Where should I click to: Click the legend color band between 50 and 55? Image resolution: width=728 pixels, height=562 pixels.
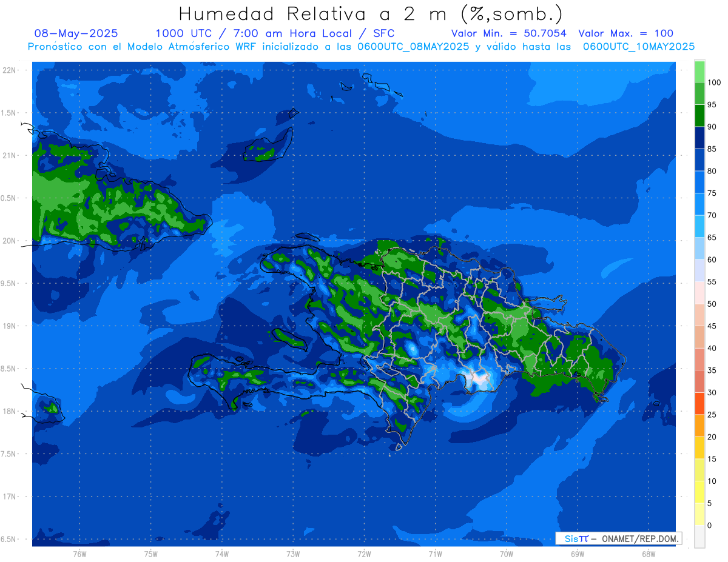pos(699,292)
